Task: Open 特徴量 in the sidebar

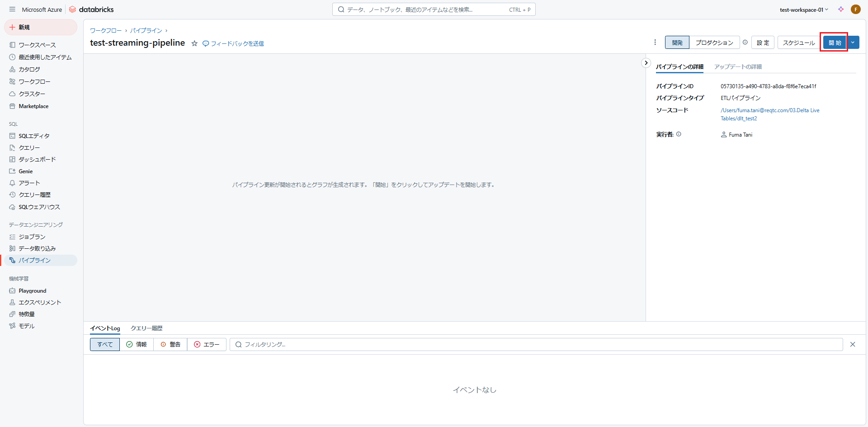Action: pyautogui.click(x=41, y=314)
